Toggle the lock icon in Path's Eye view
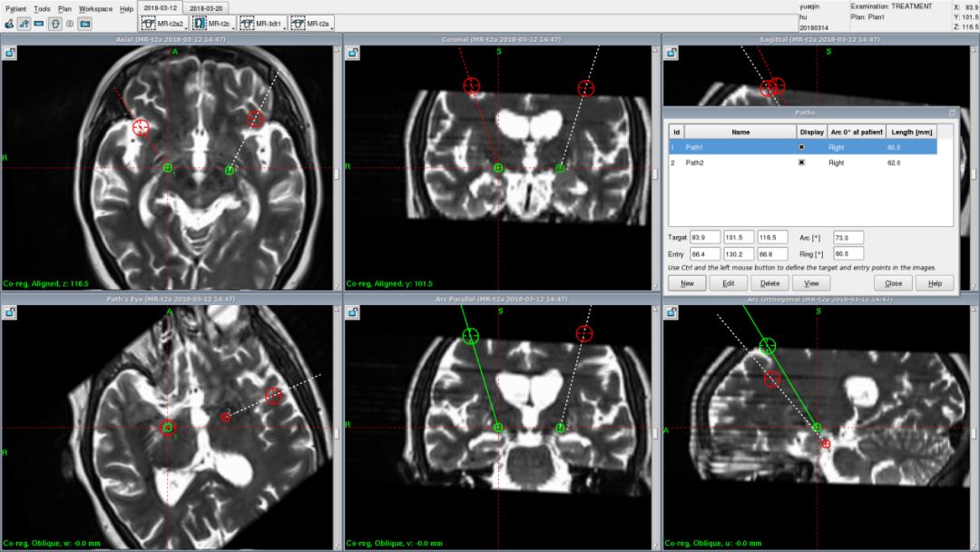This screenshot has height=552, width=980. click(x=10, y=312)
